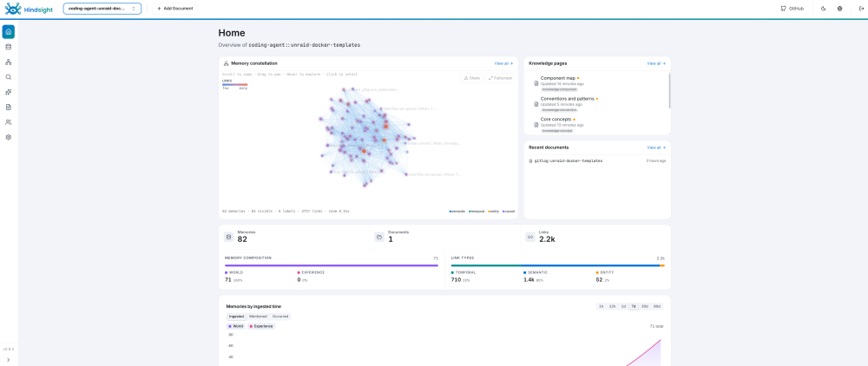Image resolution: width=868 pixels, height=366 pixels.
Task: Click the Share button
Action: [471, 78]
